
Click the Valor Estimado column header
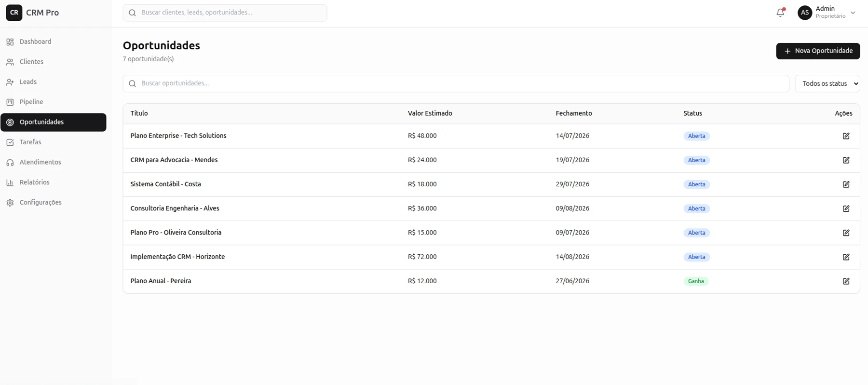[x=430, y=113]
